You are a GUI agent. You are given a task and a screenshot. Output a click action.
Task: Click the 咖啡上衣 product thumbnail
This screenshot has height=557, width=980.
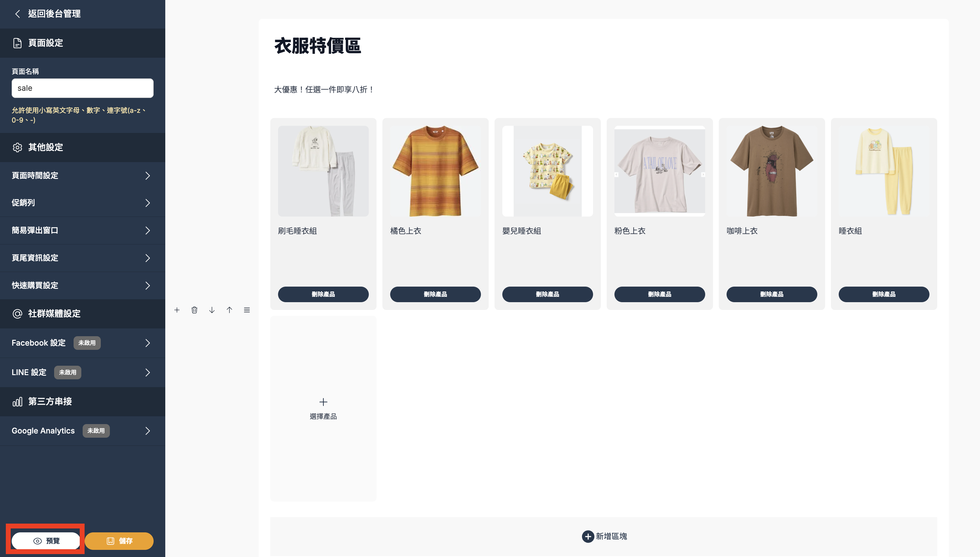[772, 171]
